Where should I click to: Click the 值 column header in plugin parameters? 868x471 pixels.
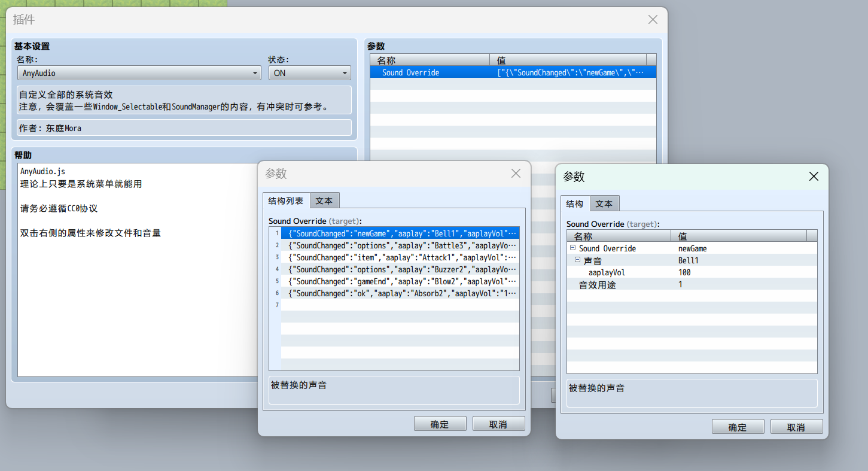(568, 60)
